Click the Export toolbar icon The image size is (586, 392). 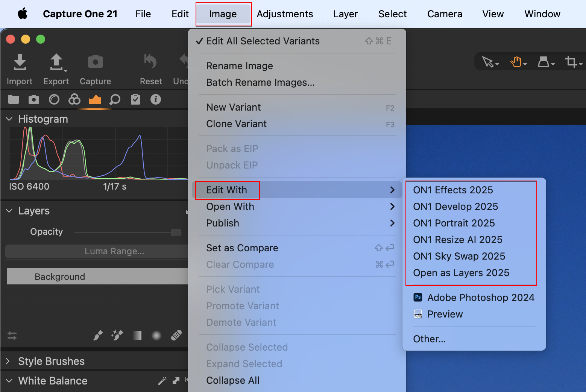[56, 62]
